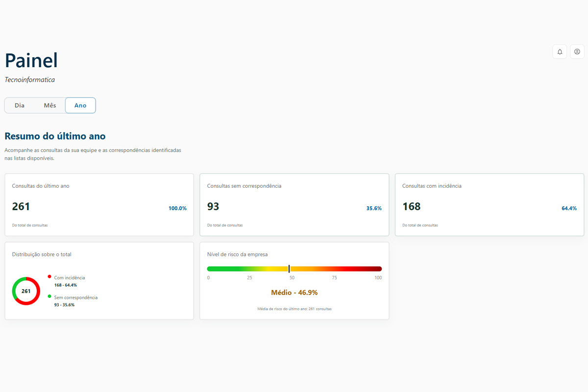Image resolution: width=588 pixels, height=392 pixels.
Task: Click the "Acompanhe as consultas da sua equipe" description
Action: [x=93, y=154]
